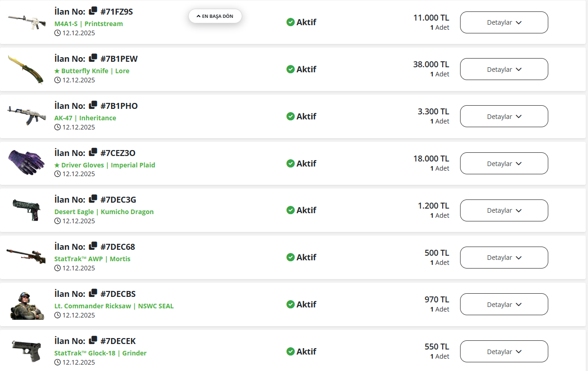Image resolution: width=588 pixels, height=371 pixels.
Task: Open the Butterfly Knife | Lore link
Action: 92,71
